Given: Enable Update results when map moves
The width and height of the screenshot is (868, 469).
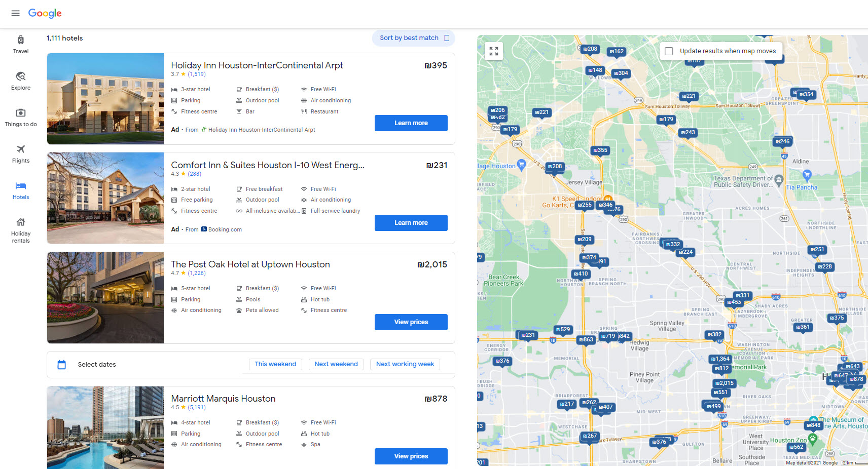Looking at the screenshot, I should point(669,51).
